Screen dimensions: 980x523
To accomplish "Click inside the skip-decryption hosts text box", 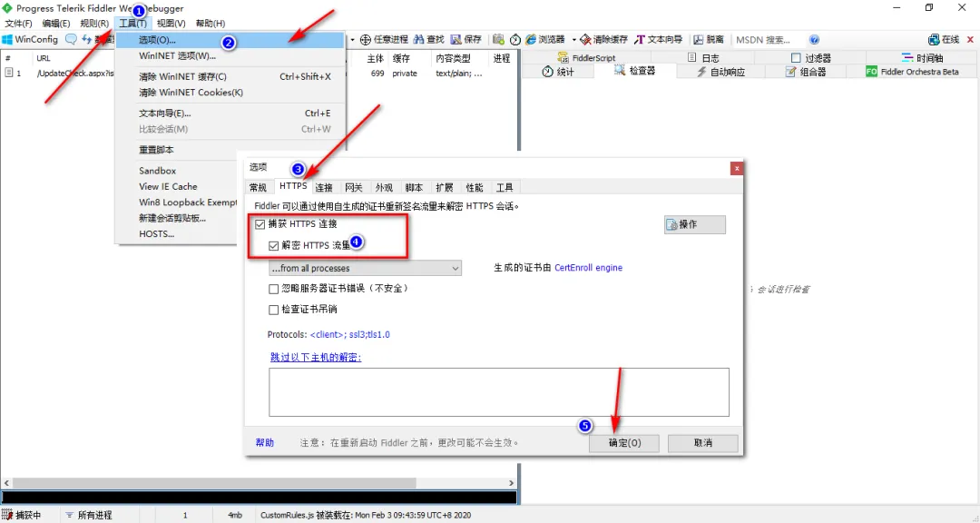I will pos(499,392).
